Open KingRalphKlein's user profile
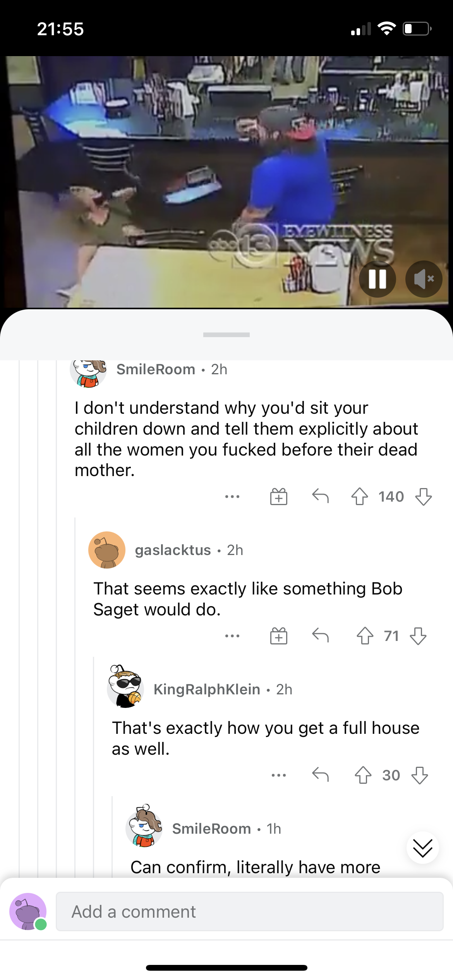This screenshot has width=453, height=980. pyautogui.click(x=207, y=689)
